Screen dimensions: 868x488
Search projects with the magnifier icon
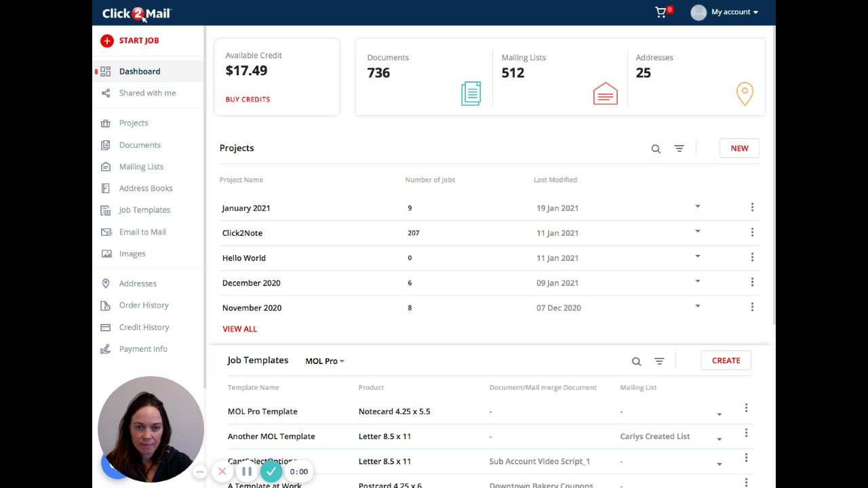click(x=656, y=148)
